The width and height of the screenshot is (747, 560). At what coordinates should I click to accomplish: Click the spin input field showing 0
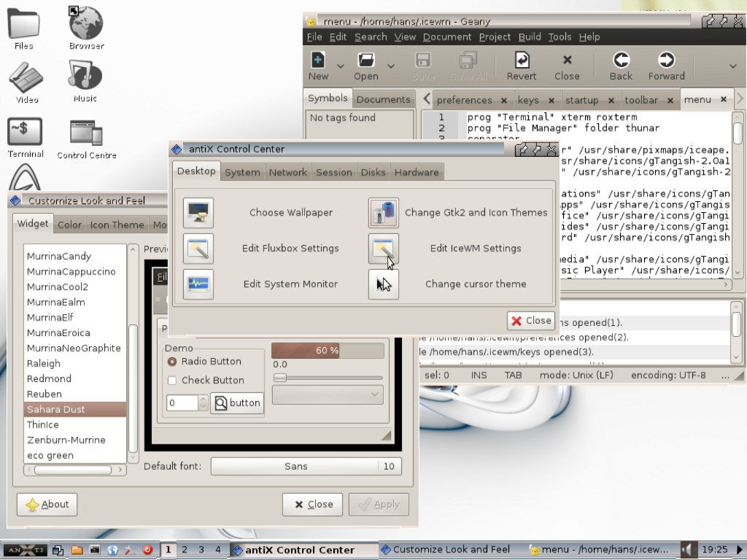tap(182, 402)
